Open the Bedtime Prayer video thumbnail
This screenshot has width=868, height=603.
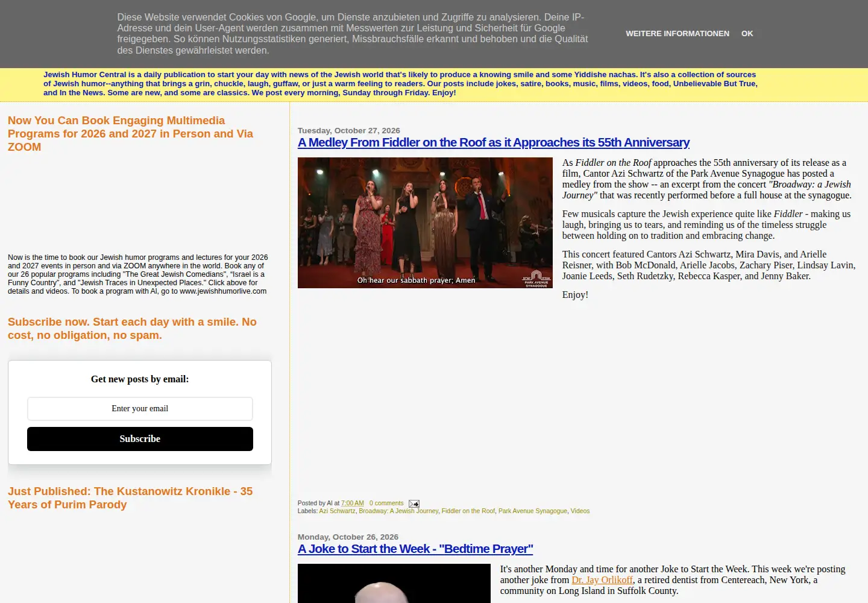(394, 583)
